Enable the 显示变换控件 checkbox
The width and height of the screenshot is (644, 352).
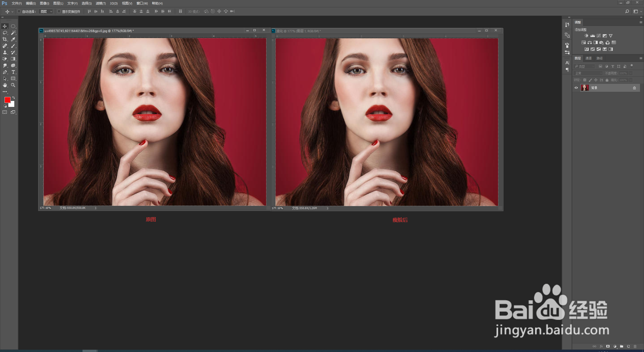tap(59, 11)
